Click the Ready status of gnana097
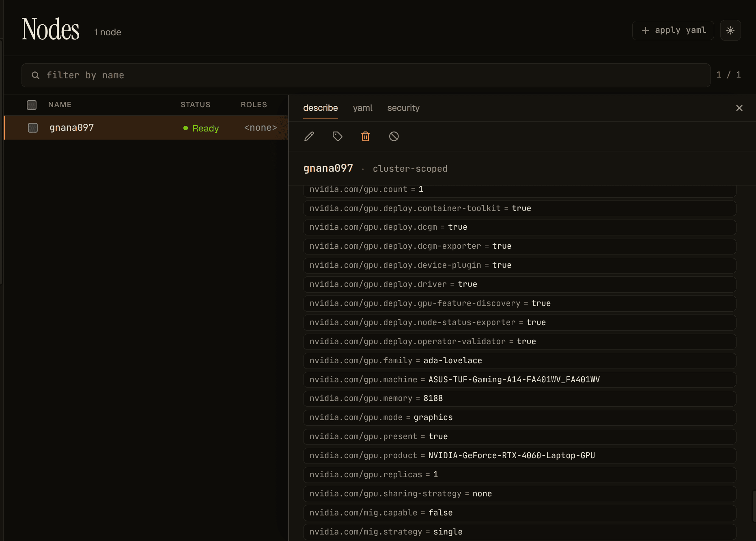 point(201,128)
